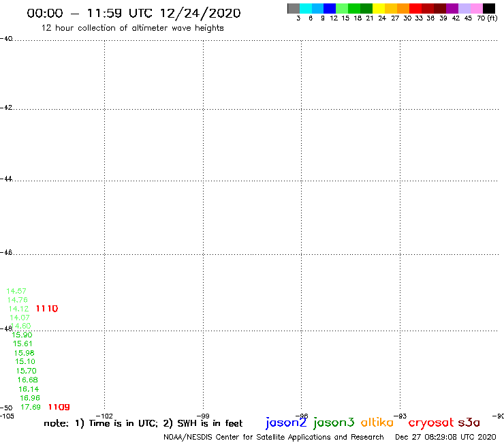Click the red pass number 1110
The image size is (504, 443).
pos(47,309)
